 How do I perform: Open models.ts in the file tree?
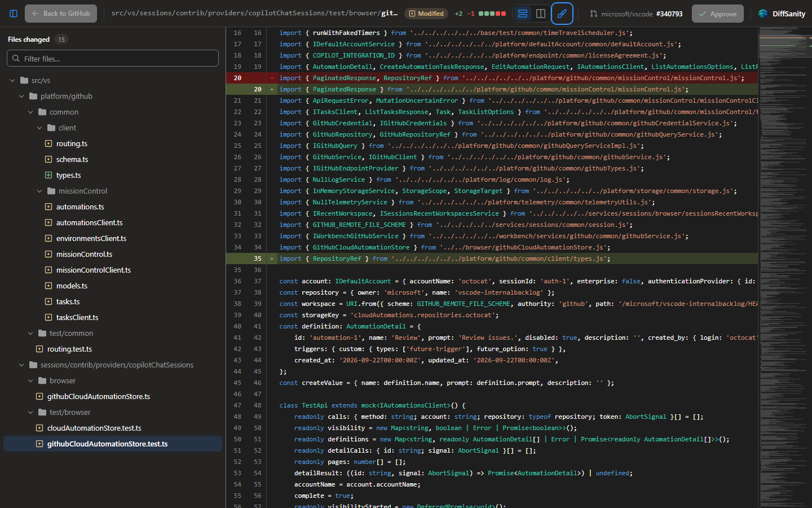coord(113,286)
